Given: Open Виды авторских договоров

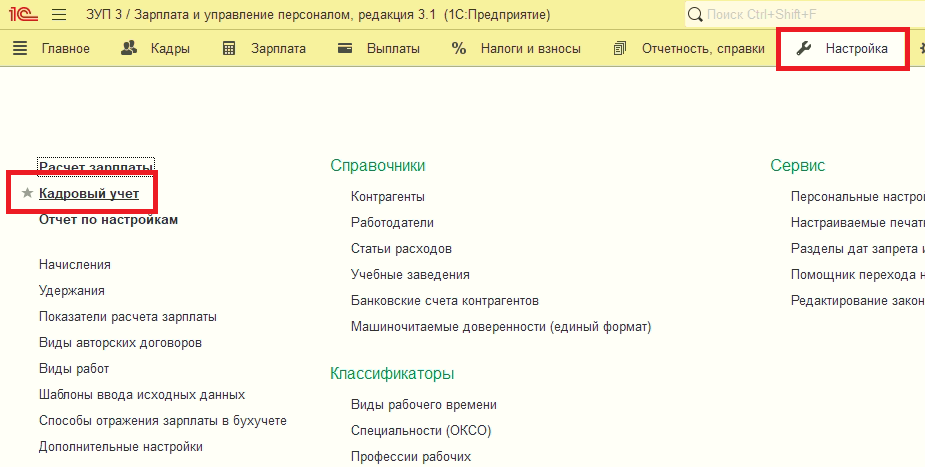Looking at the screenshot, I should coord(120,342).
